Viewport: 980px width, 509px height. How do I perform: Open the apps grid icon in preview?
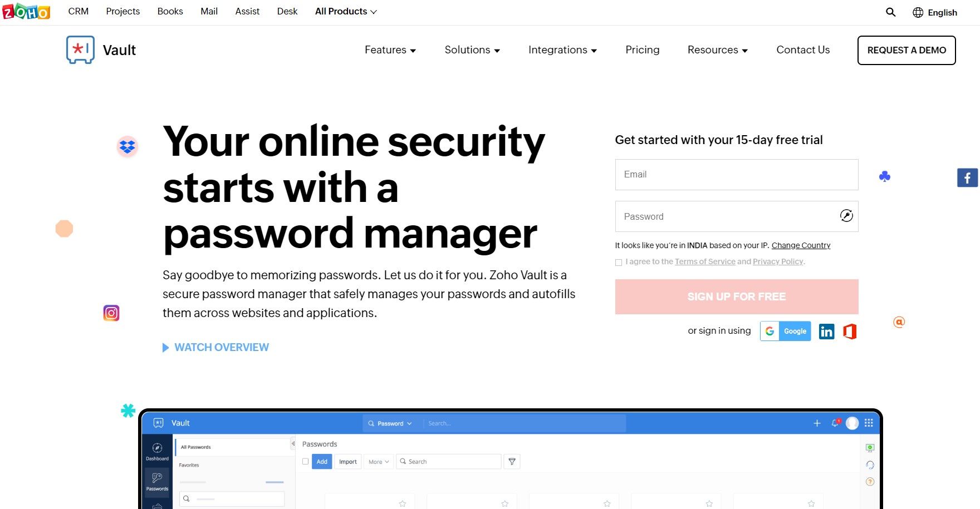pyautogui.click(x=869, y=423)
